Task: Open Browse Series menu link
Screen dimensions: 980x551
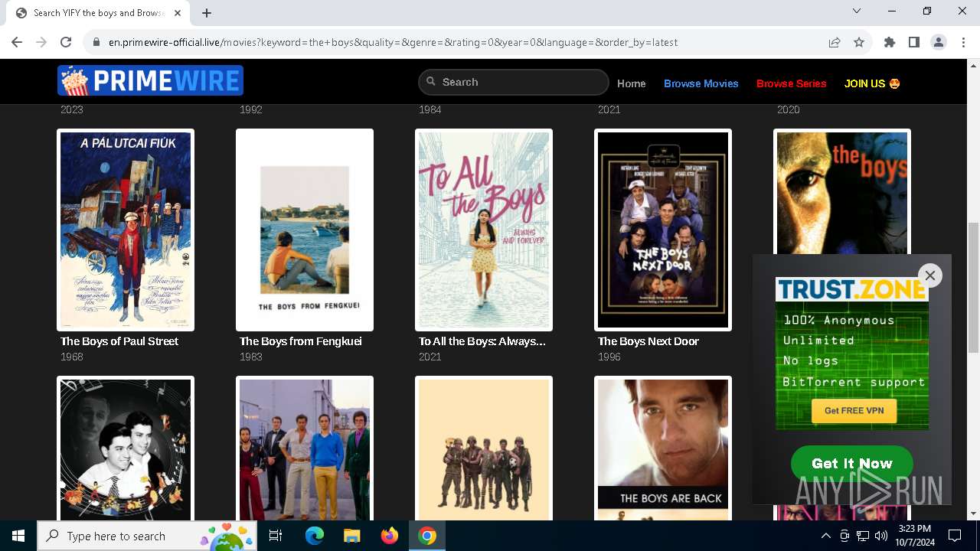Action: 792,83
